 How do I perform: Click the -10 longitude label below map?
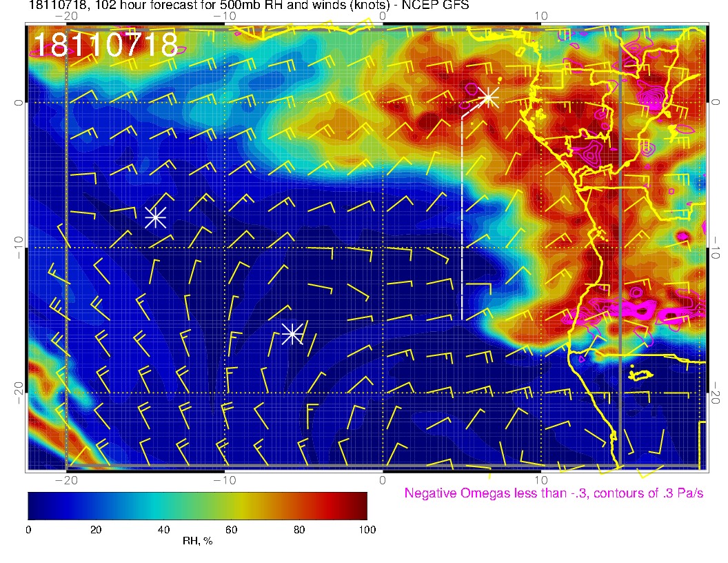pyautogui.click(x=225, y=480)
